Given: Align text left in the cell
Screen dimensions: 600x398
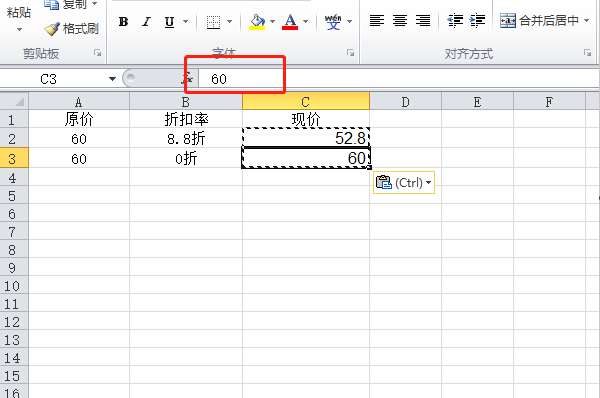Looking at the screenshot, I should 377,20.
